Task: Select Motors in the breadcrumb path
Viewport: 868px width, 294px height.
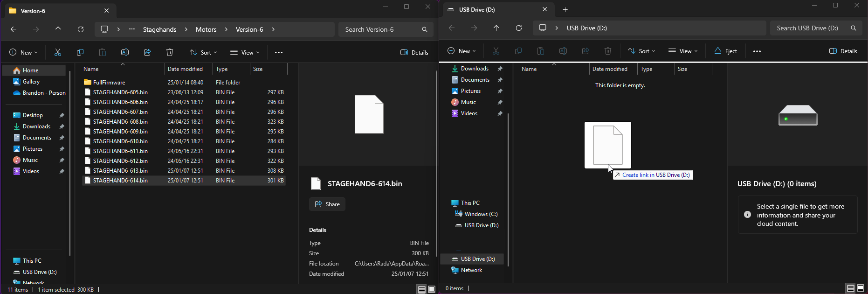Action: tap(206, 29)
